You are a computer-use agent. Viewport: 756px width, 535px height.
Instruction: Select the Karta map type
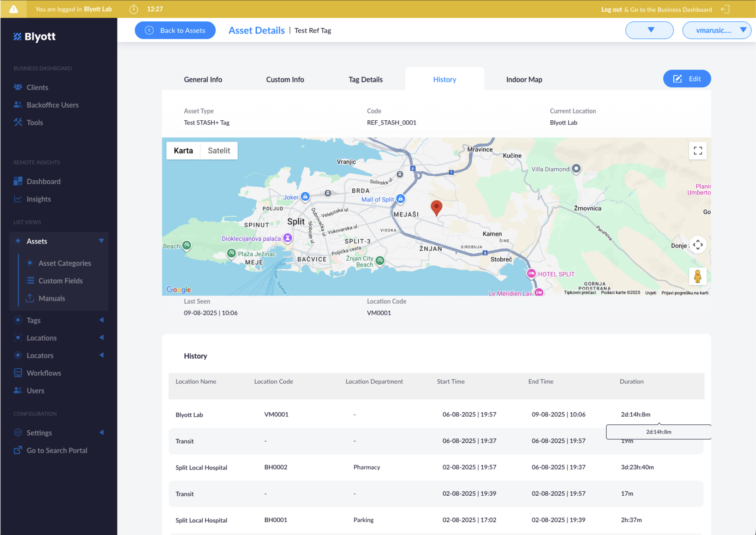(x=183, y=151)
